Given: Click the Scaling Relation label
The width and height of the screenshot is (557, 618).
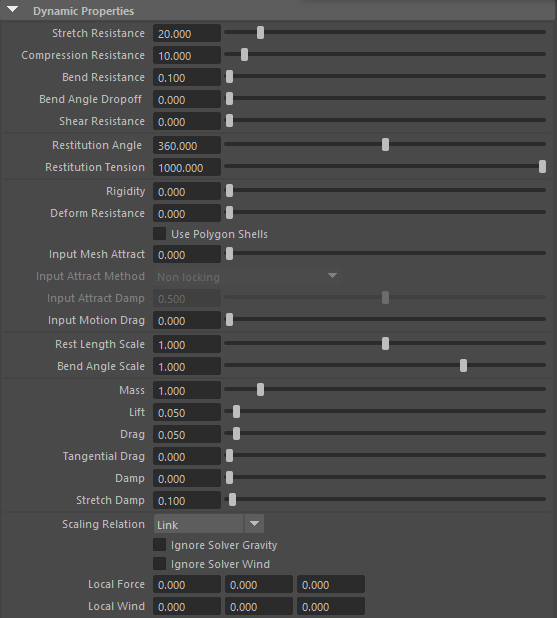Looking at the screenshot, I should [x=103, y=524].
